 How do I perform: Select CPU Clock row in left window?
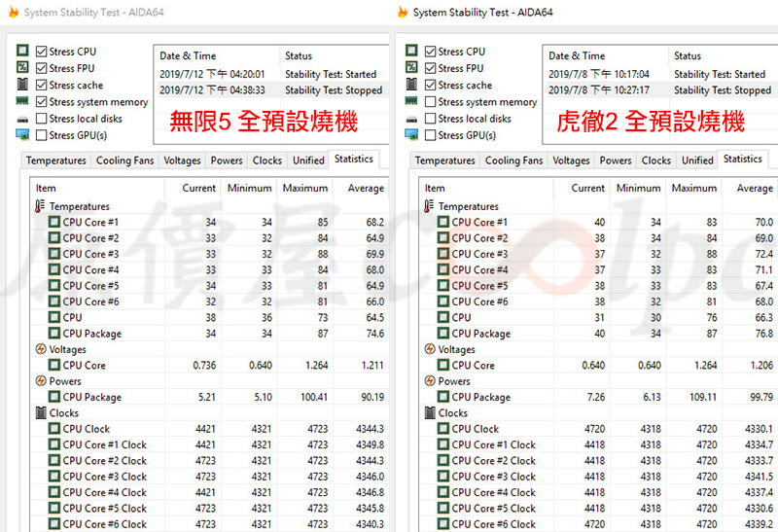click(x=209, y=428)
